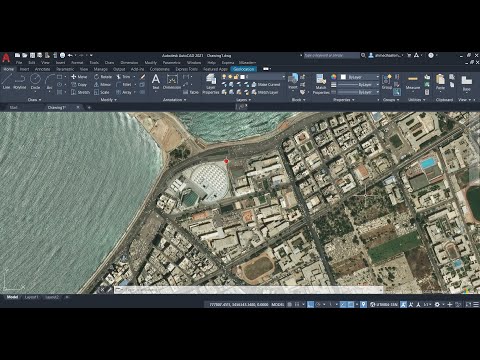The image size is (480, 360).
Task: Click the new drawing tab plus button
Action: tap(89, 107)
